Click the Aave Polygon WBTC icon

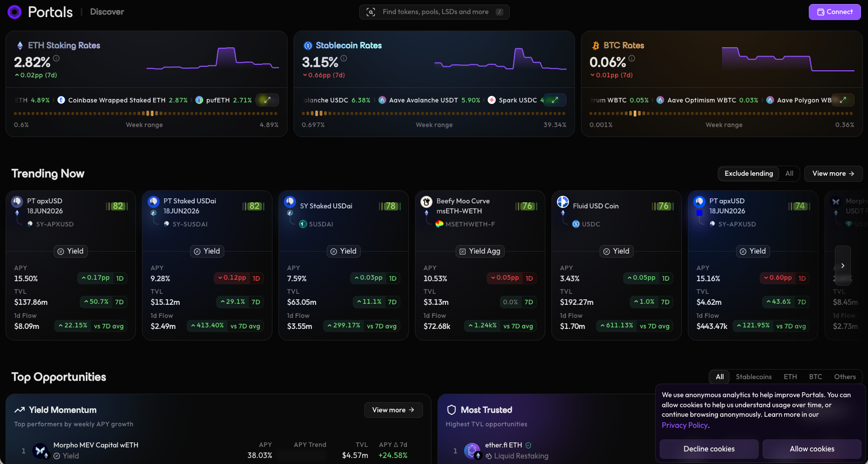click(770, 100)
